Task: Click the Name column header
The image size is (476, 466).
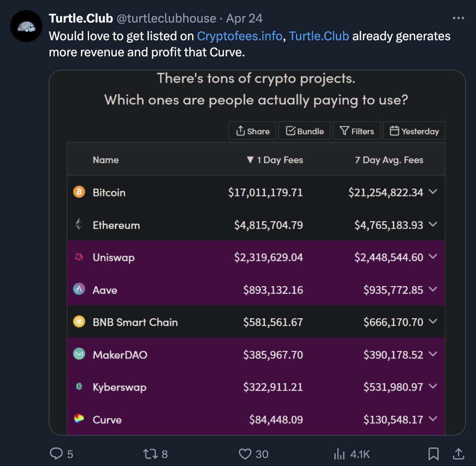Action: click(106, 160)
